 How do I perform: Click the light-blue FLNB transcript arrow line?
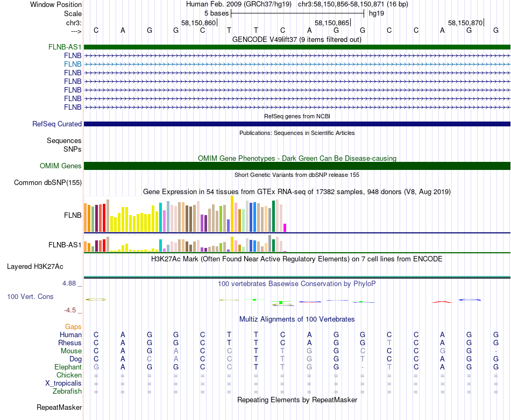(x=297, y=64)
